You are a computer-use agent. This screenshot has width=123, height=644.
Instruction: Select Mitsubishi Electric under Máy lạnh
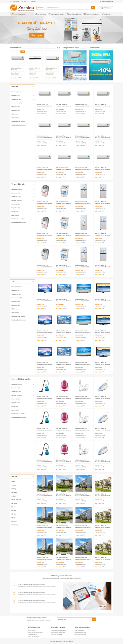pos(19,125)
